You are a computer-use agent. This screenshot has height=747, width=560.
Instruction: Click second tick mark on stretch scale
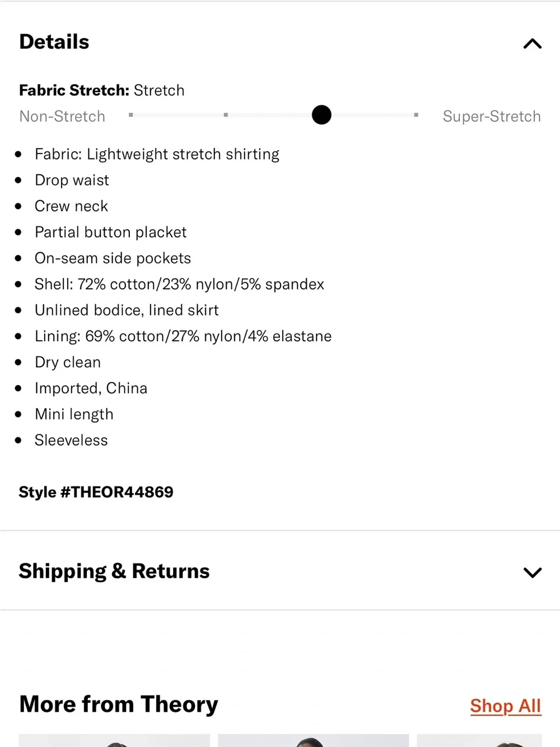tap(226, 115)
